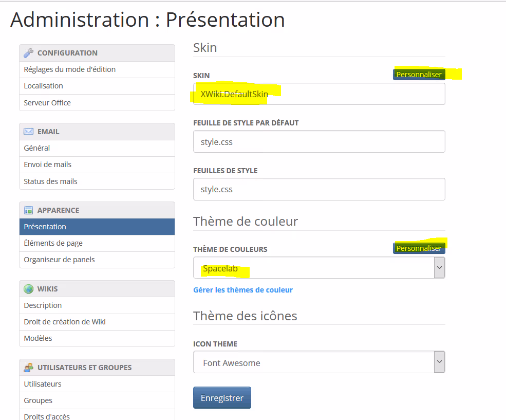This screenshot has width=506, height=420.
Task: Open Gérer les thèmes de couleur link
Action: (243, 290)
